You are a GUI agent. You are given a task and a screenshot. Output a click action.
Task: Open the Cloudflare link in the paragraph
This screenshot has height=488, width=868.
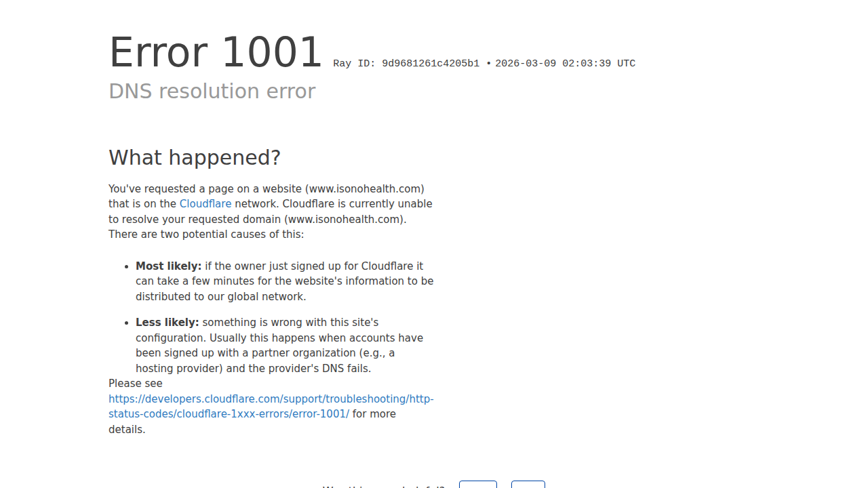pyautogui.click(x=205, y=204)
